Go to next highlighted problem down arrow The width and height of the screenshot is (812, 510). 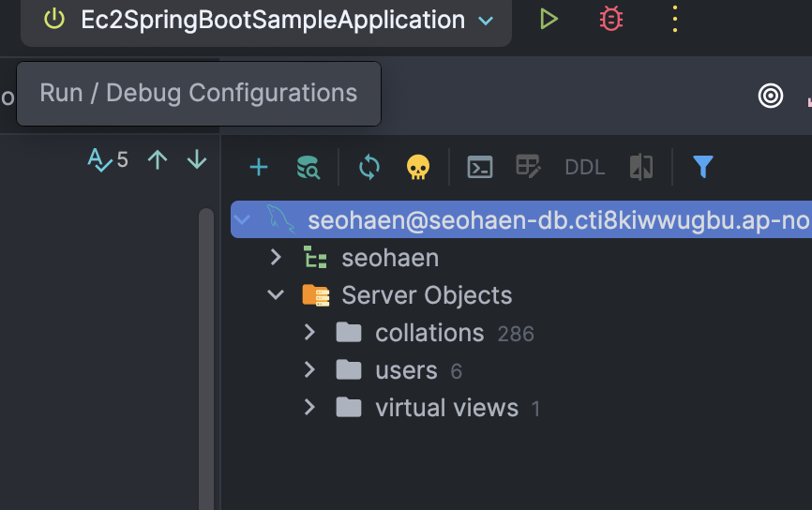point(197,159)
